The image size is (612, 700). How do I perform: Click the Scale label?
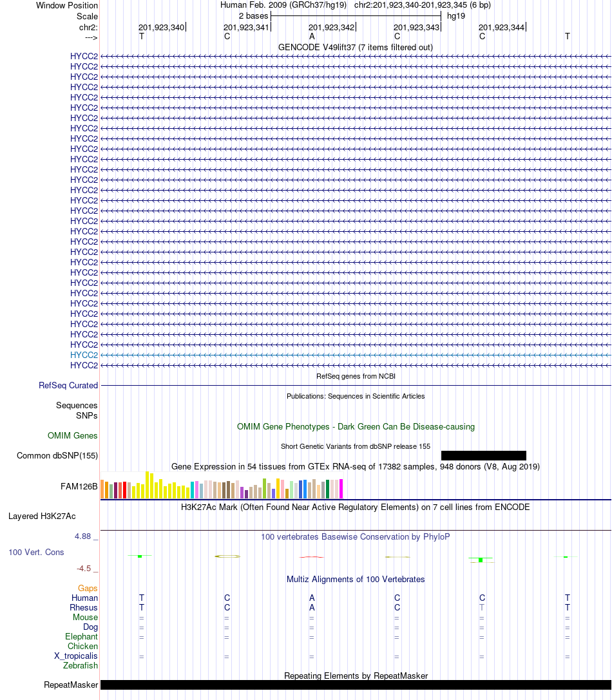pos(87,17)
